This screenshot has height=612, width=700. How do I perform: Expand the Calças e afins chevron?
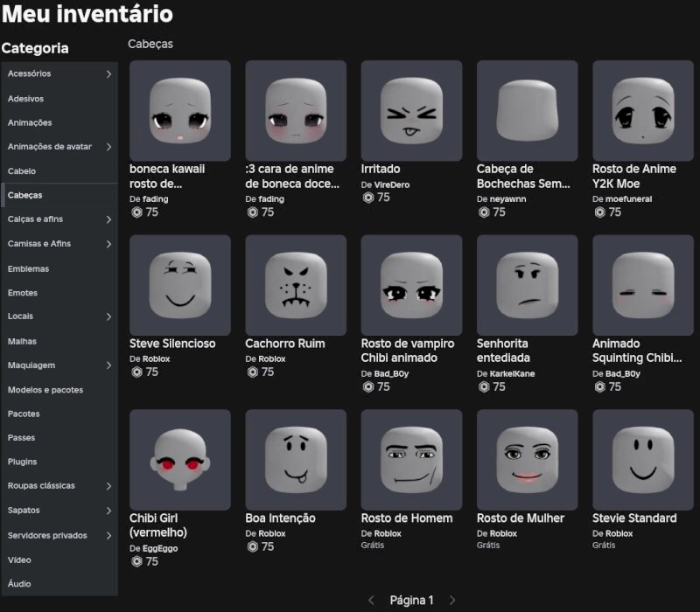coord(108,219)
